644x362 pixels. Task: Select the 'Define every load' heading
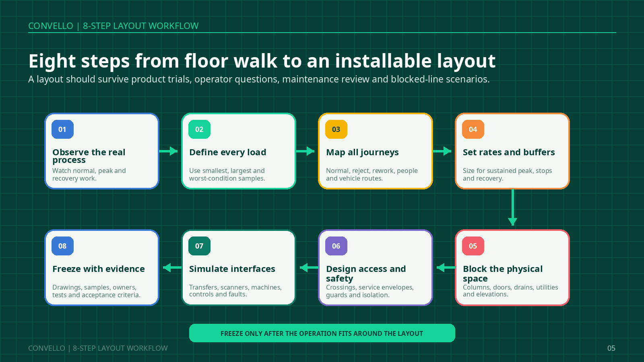tap(228, 152)
